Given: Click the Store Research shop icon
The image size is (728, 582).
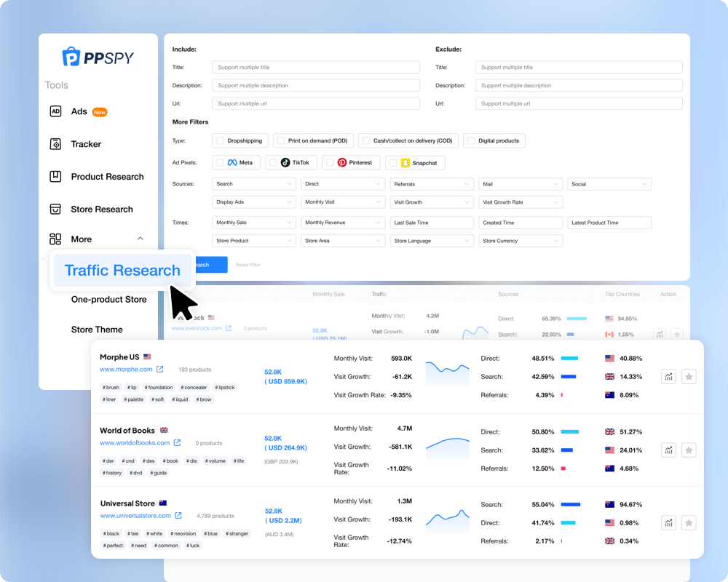Looking at the screenshot, I should (56, 209).
